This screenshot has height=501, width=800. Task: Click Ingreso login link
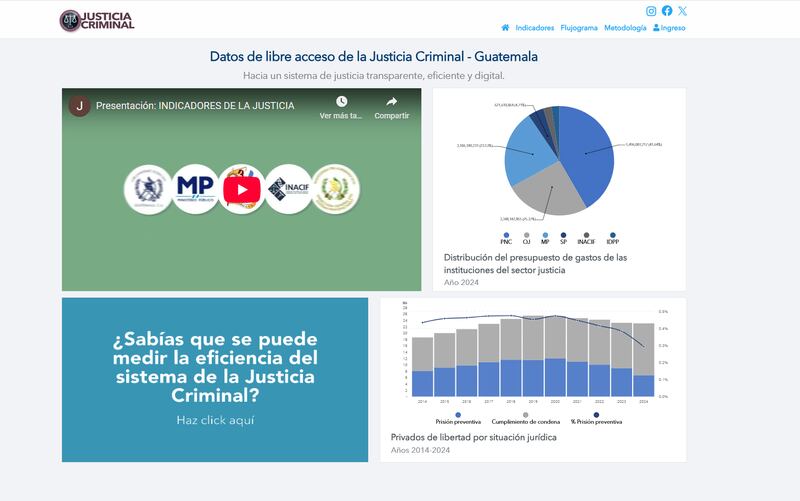pos(669,28)
